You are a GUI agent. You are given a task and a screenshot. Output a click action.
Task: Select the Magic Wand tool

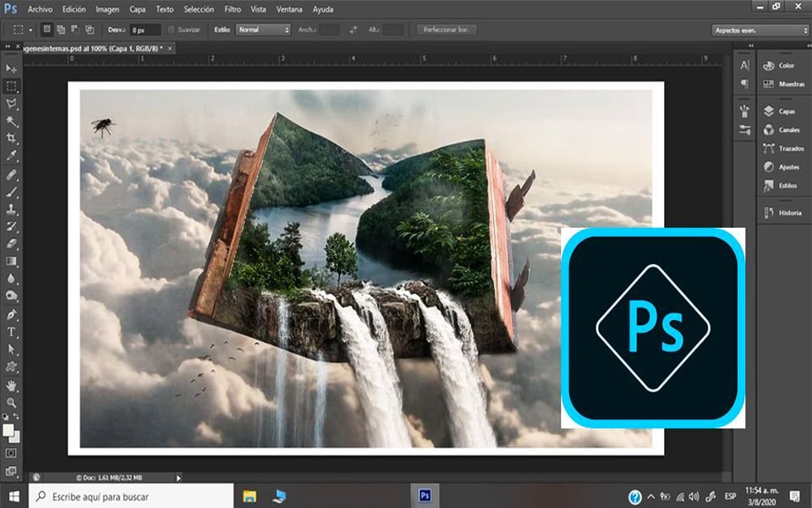point(12,121)
